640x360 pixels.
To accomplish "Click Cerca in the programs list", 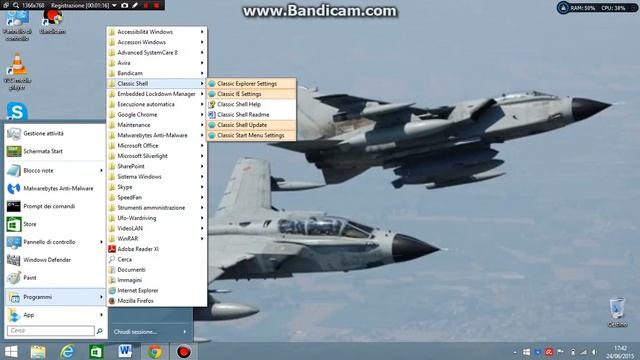I will tap(157, 259).
